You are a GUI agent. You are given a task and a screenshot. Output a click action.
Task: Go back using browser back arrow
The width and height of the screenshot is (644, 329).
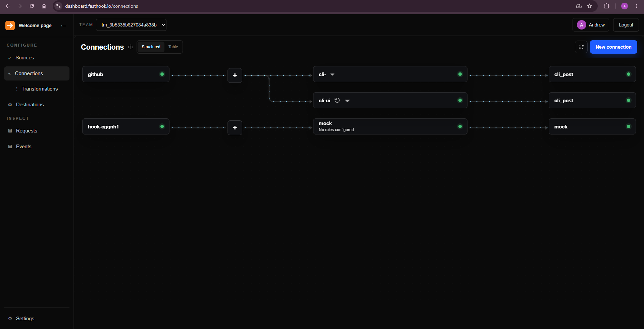point(8,6)
